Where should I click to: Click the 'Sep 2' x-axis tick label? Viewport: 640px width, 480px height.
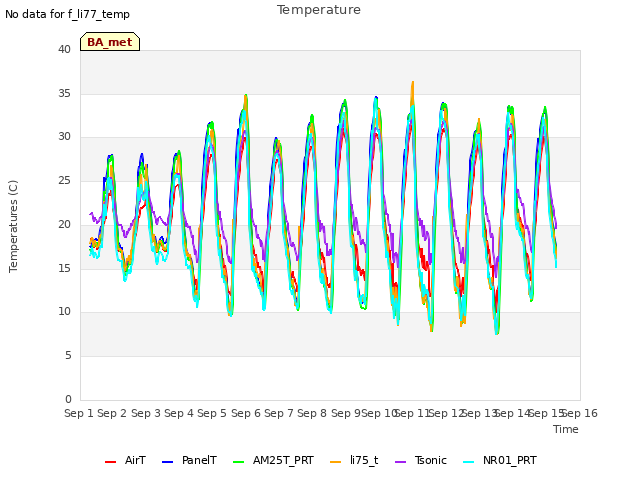(x=112, y=413)
